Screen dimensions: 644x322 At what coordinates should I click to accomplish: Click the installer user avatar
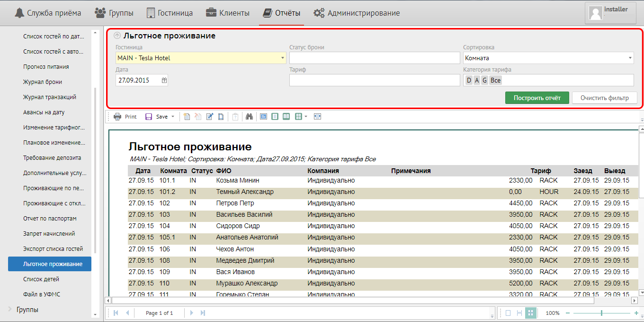[x=595, y=13]
